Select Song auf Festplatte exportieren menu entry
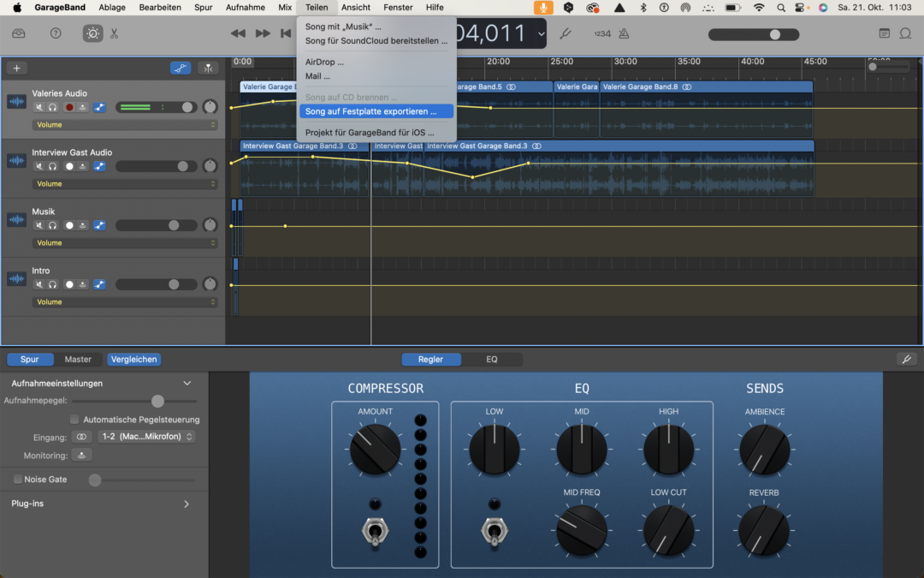The height and width of the screenshot is (578, 924). pyautogui.click(x=376, y=111)
